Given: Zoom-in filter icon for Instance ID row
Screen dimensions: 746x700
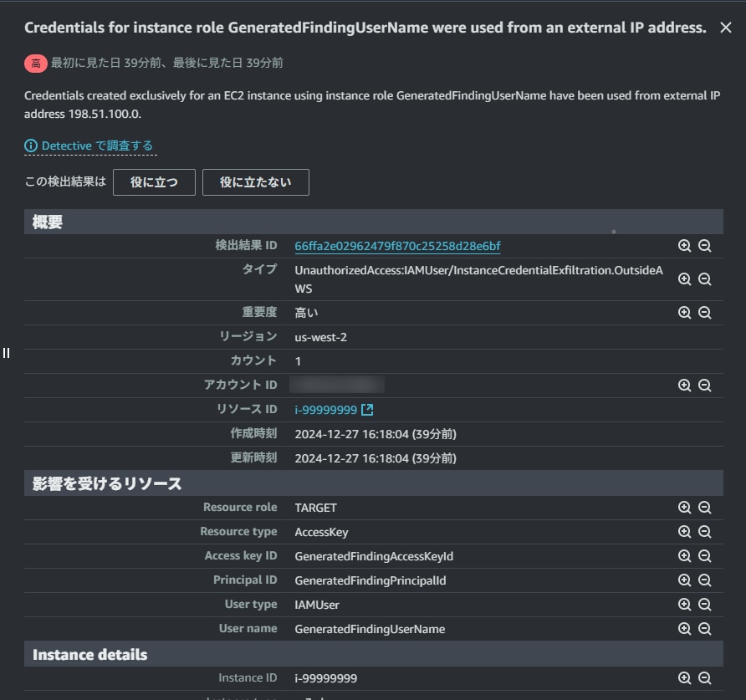Looking at the screenshot, I should [x=684, y=678].
